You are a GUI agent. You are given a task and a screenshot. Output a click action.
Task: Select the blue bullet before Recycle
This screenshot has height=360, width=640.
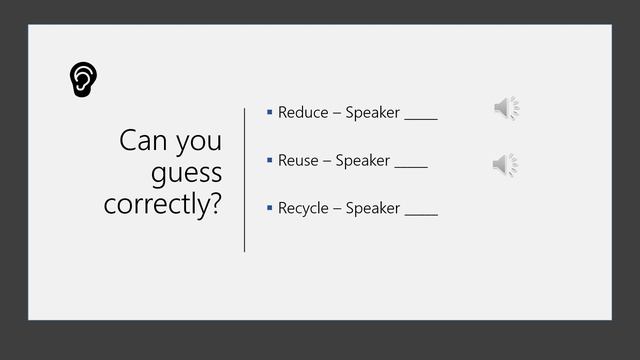pos(269,208)
